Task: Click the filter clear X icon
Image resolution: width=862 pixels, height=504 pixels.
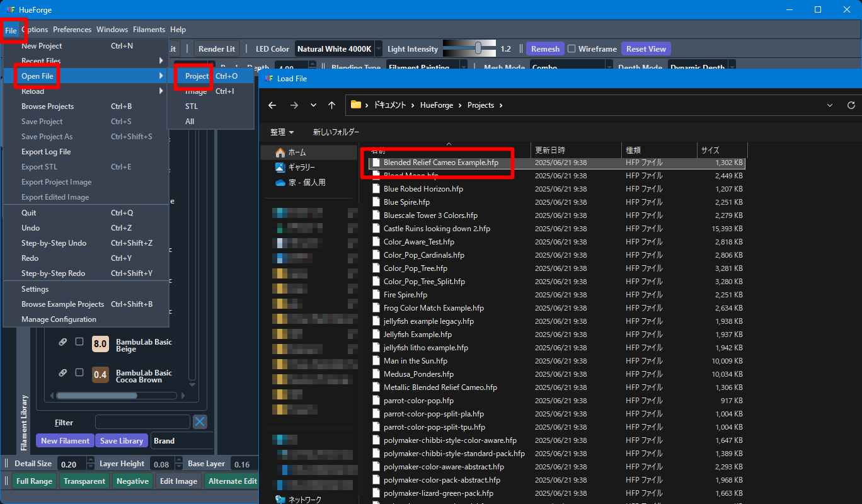Action: click(x=200, y=422)
